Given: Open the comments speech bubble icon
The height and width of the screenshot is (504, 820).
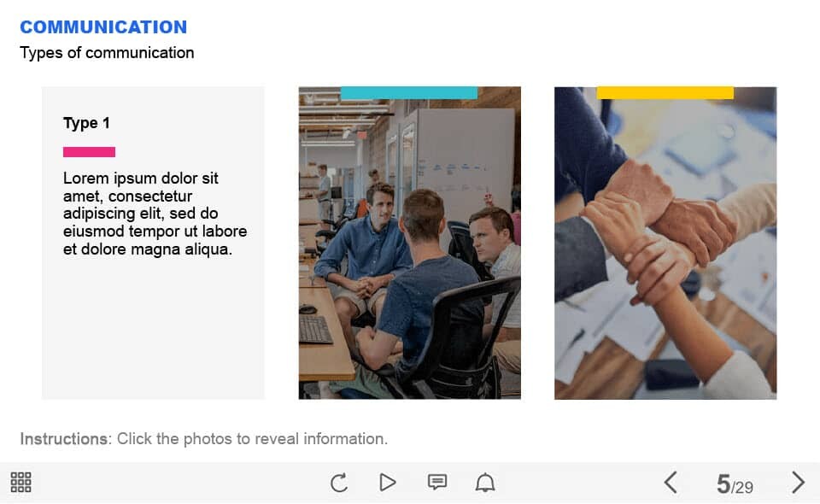Looking at the screenshot, I should (437, 482).
